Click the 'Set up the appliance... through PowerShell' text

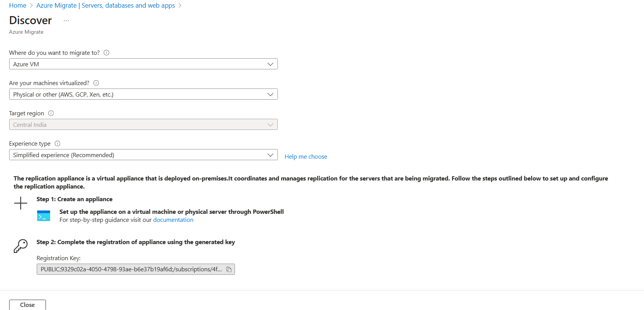pos(172,212)
